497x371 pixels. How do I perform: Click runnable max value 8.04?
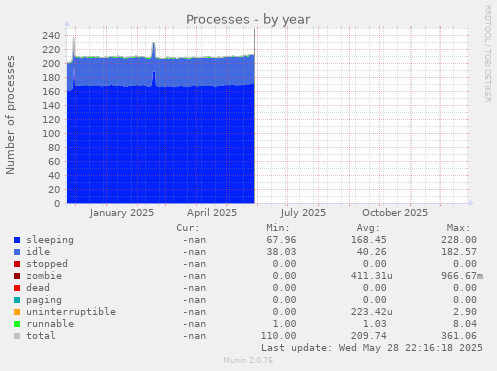tap(465, 324)
